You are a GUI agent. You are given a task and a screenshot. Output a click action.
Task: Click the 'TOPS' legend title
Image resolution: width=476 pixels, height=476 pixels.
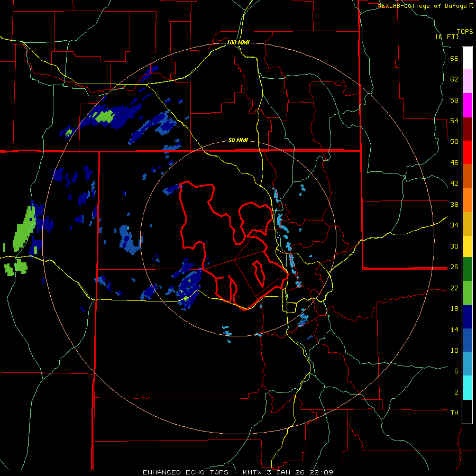tap(465, 32)
